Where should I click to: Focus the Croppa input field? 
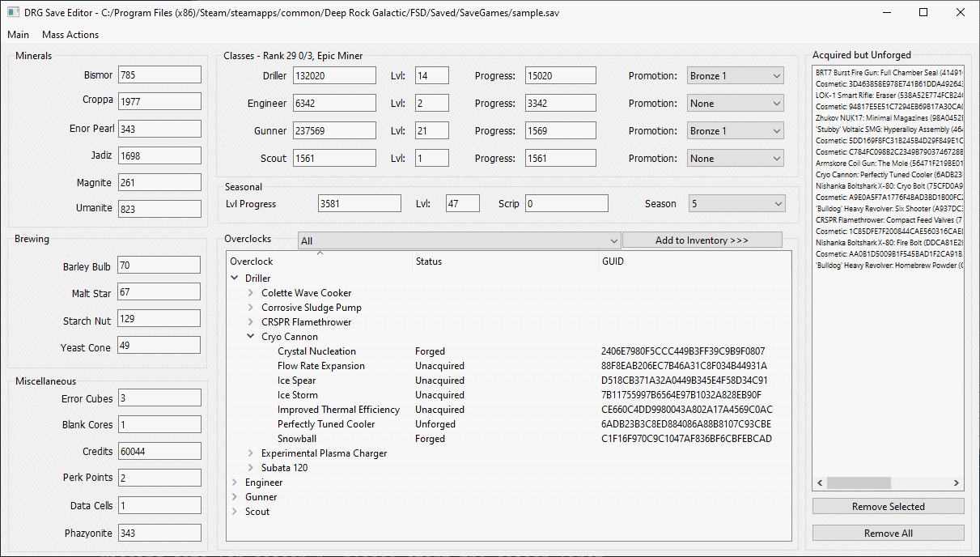159,102
